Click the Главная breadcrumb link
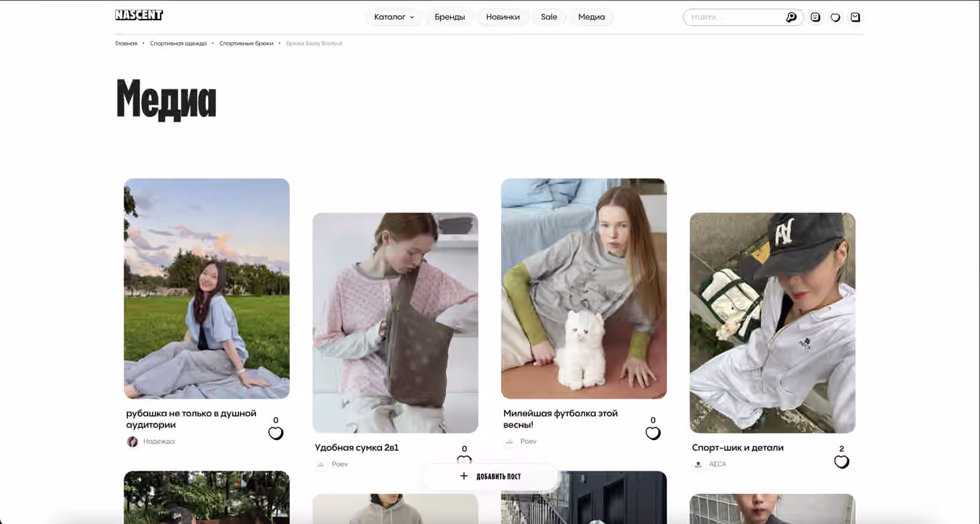This screenshot has height=524, width=980. tap(126, 43)
